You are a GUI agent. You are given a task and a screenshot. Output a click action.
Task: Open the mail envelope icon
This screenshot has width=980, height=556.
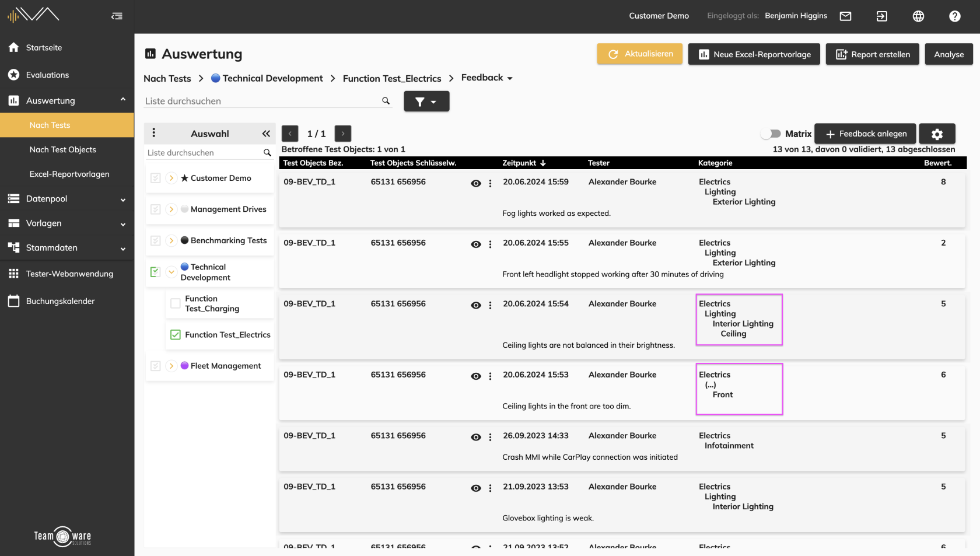tap(845, 16)
